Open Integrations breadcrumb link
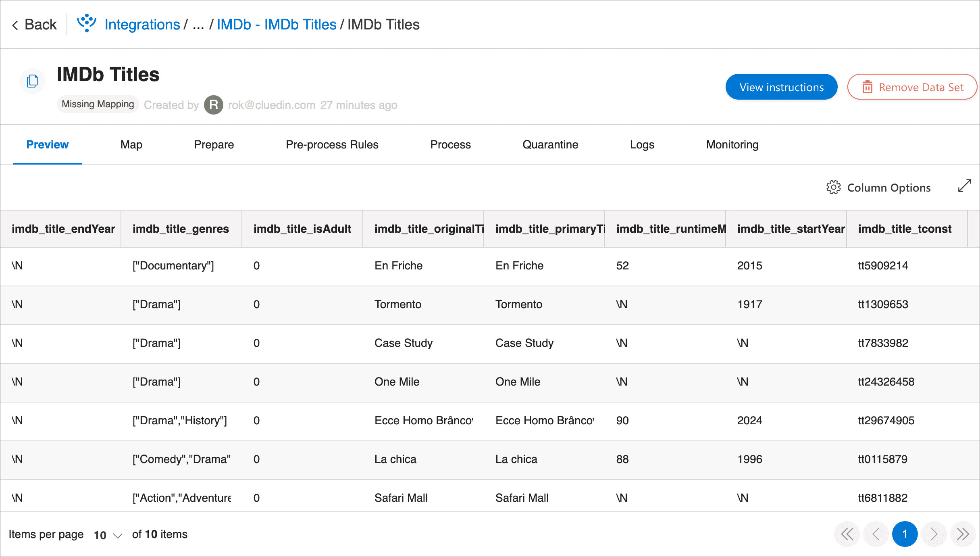The height and width of the screenshot is (557, 980). [x=142, y=25]
